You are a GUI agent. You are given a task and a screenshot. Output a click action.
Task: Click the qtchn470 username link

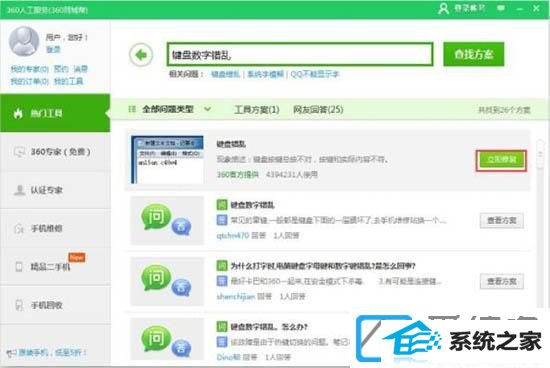(233, 235)
